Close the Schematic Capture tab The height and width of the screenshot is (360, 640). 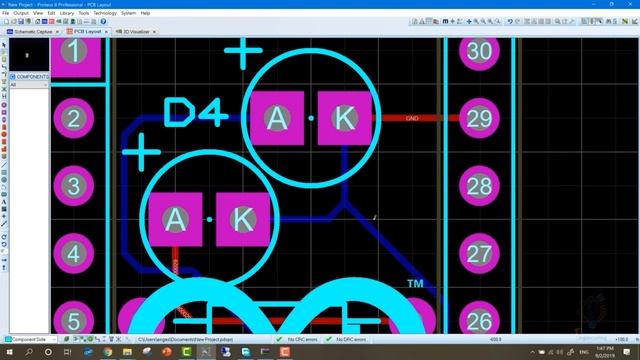pyautogui.click(x=57, y=32)
